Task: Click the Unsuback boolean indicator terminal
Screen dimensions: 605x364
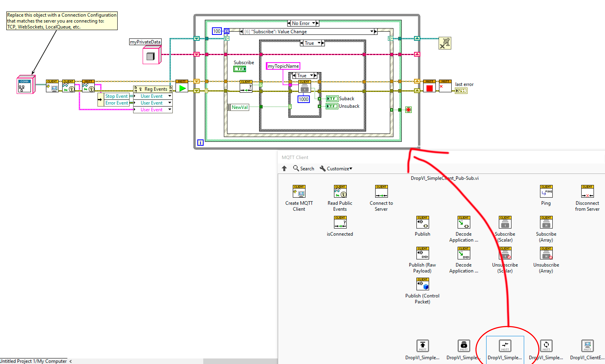Action: tap(332, 106)
